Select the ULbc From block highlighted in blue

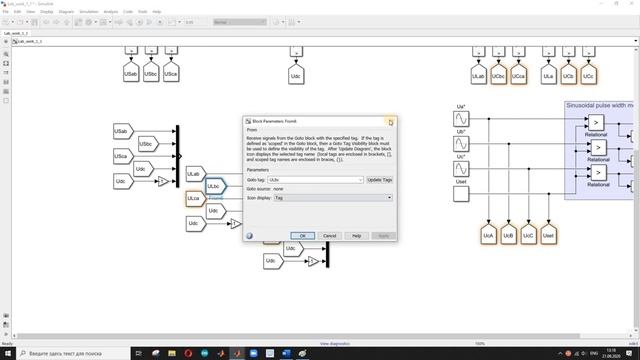point(216,186)
